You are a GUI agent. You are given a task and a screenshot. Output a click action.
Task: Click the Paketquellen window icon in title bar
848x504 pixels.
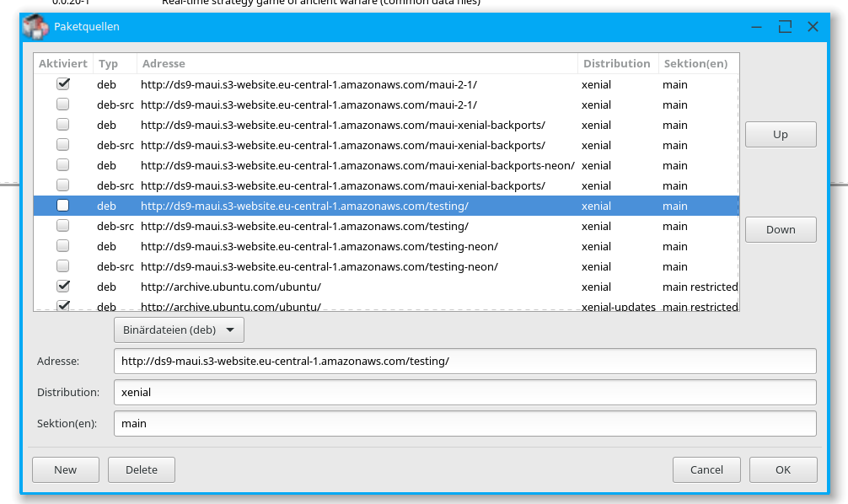[x=36, y=26]
